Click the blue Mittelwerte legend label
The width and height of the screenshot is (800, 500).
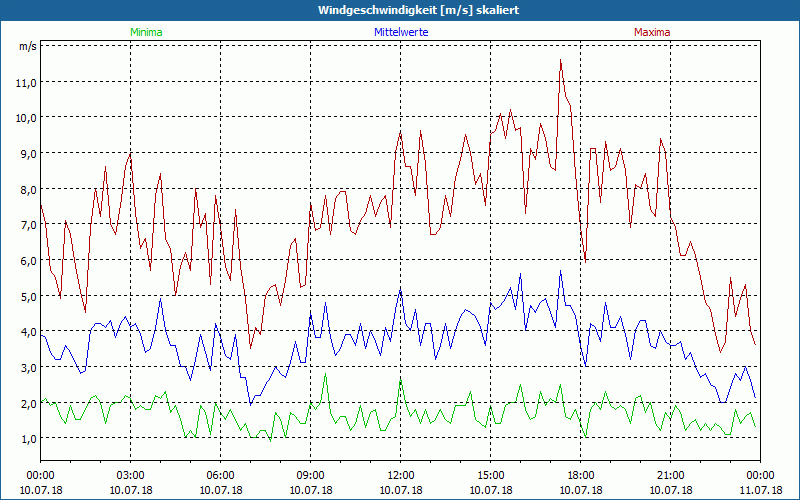tap(401, 32)
